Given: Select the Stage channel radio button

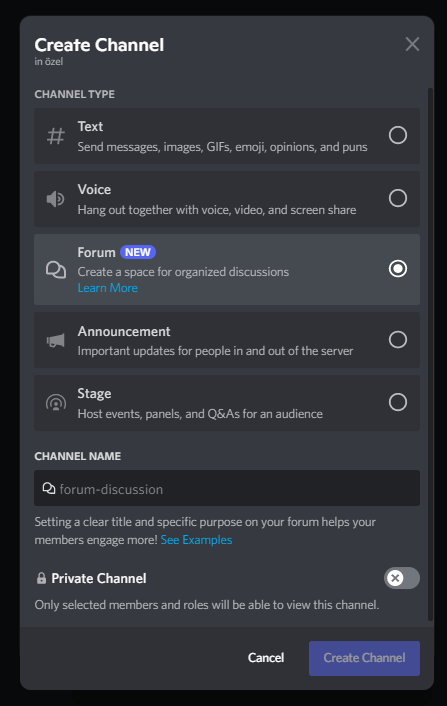Looking at the screenshot, I should point(398,402).
